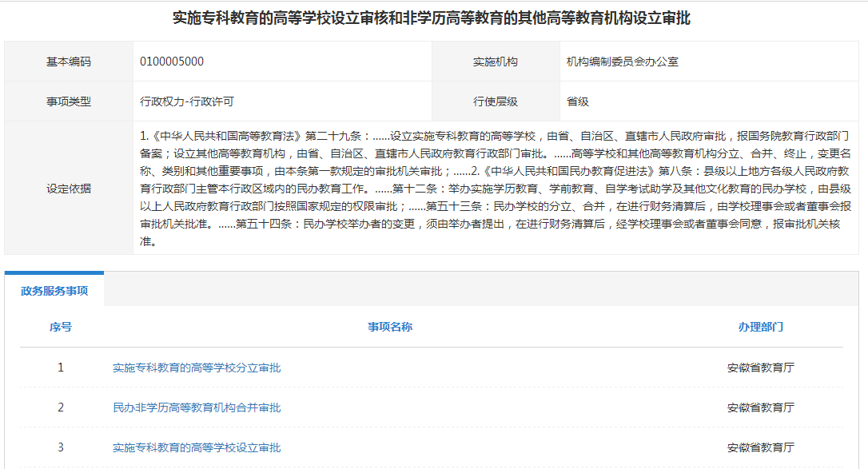Click the 基本编码 label cell
This screenshot has height=469, width=868.
click(x=69, y=62)
